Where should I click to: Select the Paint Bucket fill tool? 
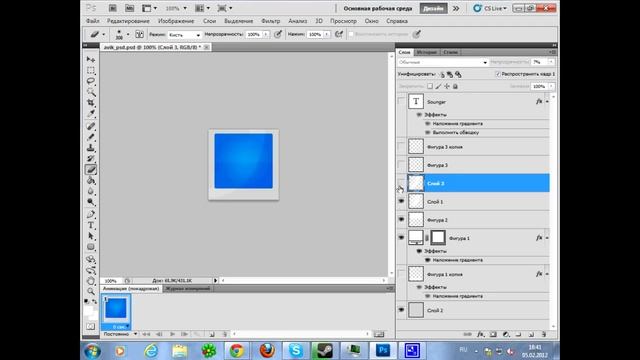click(91, 180)
